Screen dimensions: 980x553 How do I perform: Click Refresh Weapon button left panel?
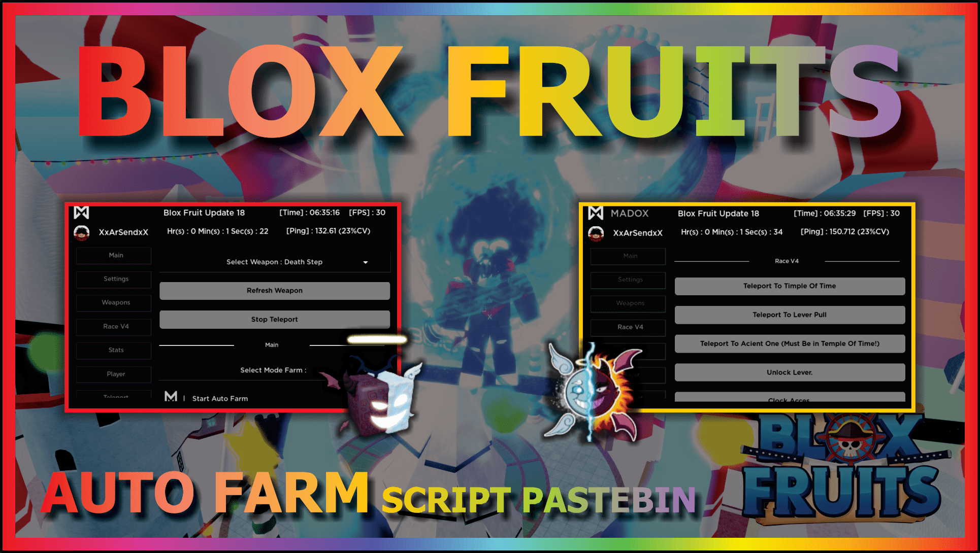(274, 291)
